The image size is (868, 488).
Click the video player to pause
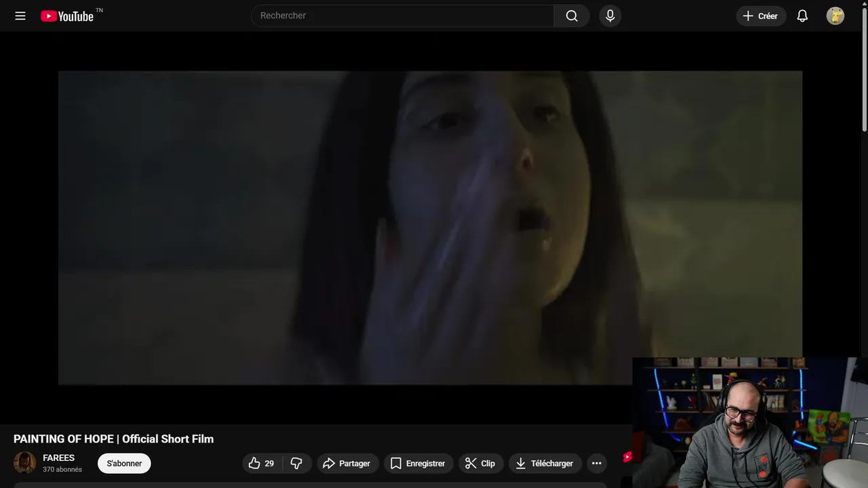pyautogui.click(x=430, y=228)
